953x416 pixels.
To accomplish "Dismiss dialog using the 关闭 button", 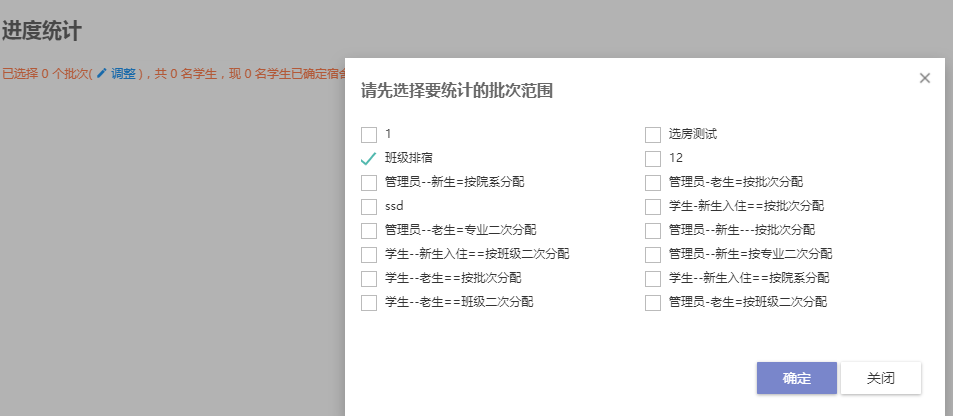I will (881, 378).
